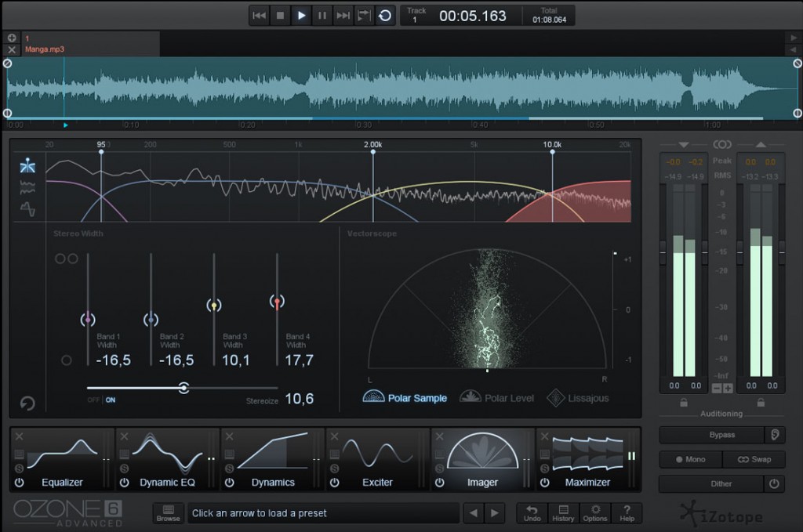803x532 pixels.
Task: Undo the last change
Action: 532,513
